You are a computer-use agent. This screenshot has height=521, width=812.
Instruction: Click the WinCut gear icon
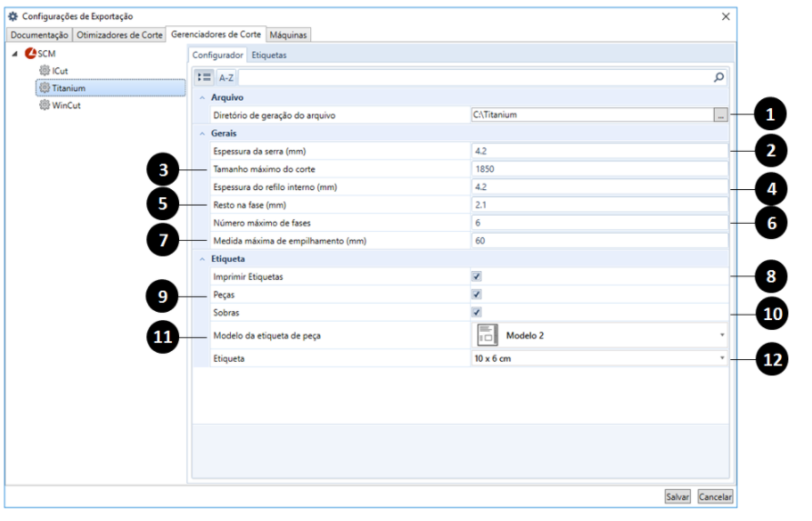(45, 105)
